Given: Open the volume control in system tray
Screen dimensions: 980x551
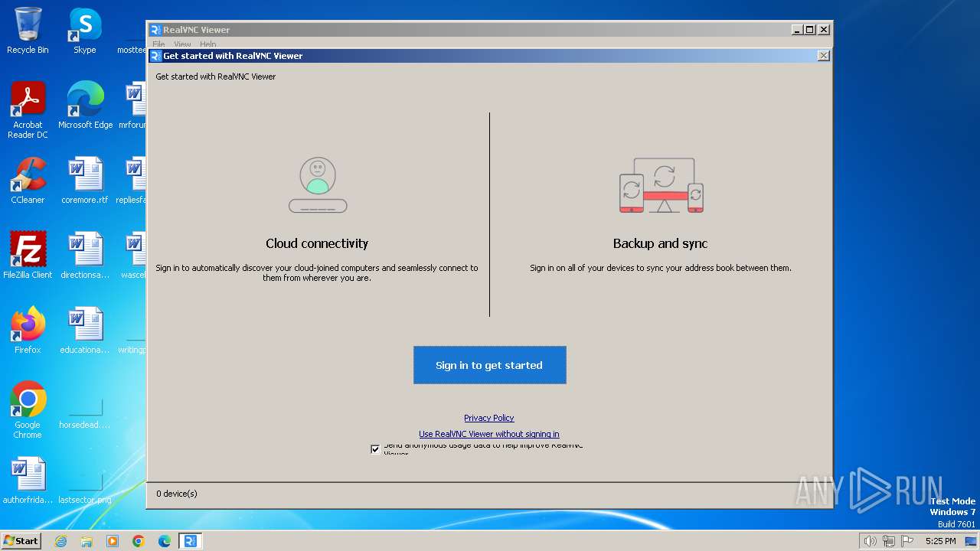Looking at the screenshot, I should [870, 541].
